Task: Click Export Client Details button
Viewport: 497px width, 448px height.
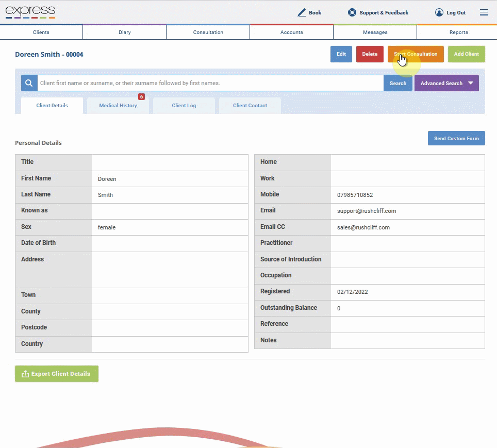Action: pyautogui.click(x=57, y=374)
